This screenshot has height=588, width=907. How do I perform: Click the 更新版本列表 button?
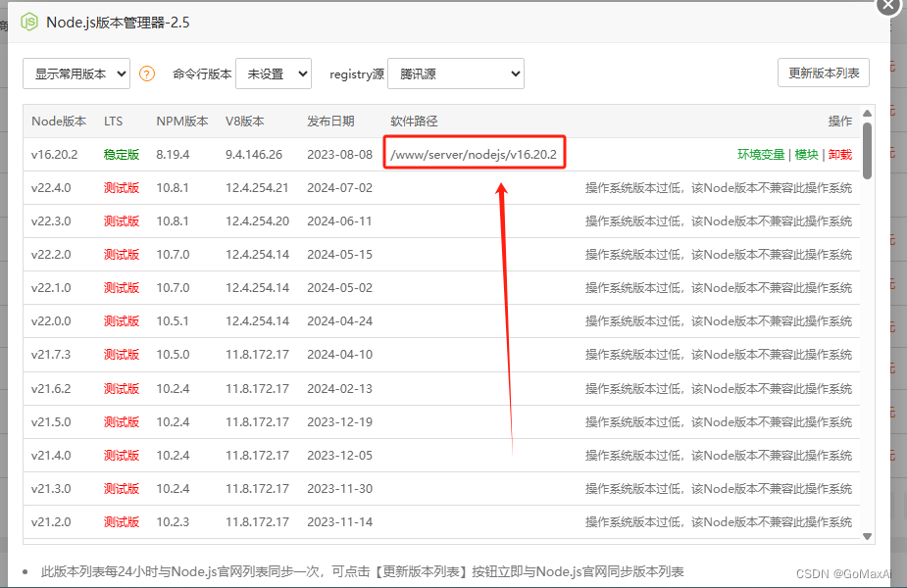click(824, 73)
